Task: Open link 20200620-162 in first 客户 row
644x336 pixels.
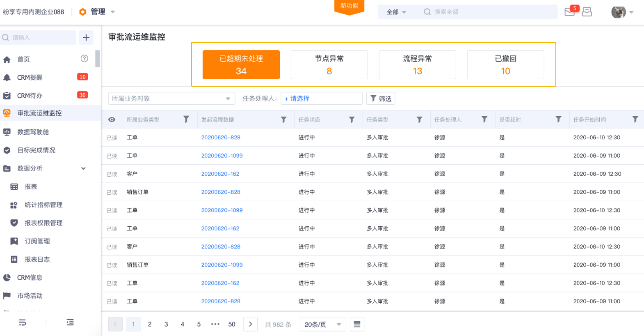Action: [220, 174]
